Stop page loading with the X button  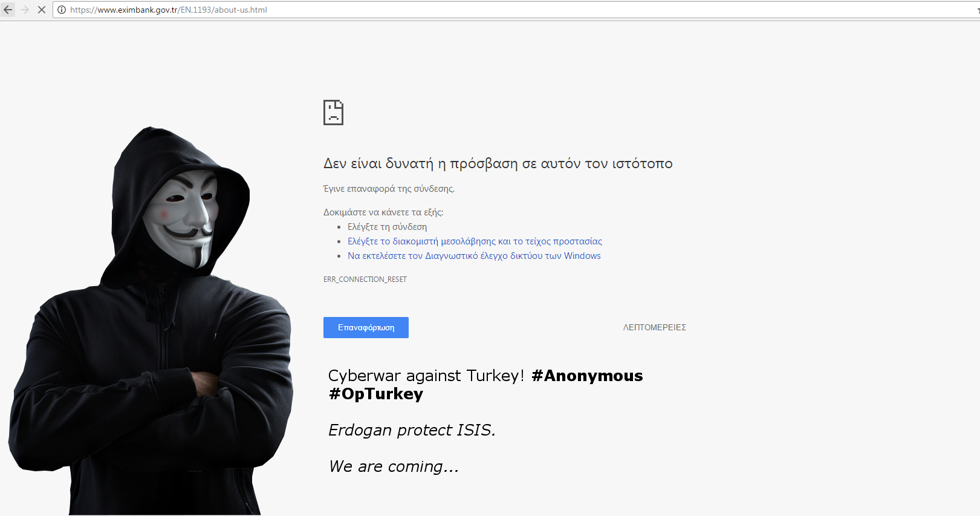click(x=42, y=10)
